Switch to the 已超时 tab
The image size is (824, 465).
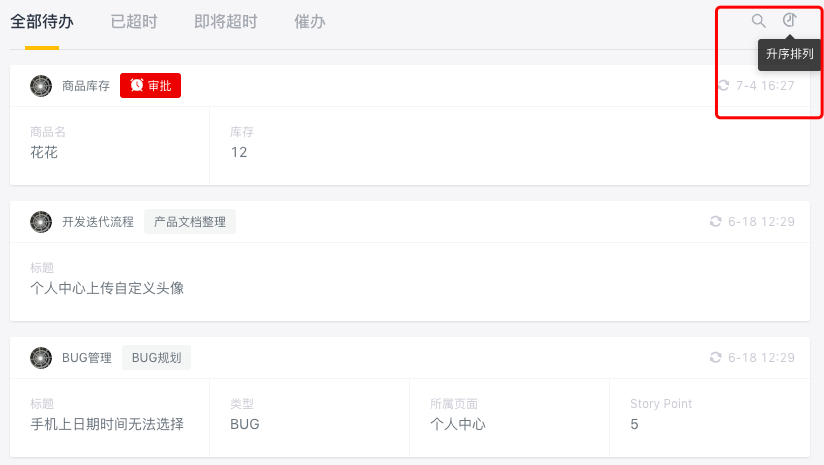134,22
